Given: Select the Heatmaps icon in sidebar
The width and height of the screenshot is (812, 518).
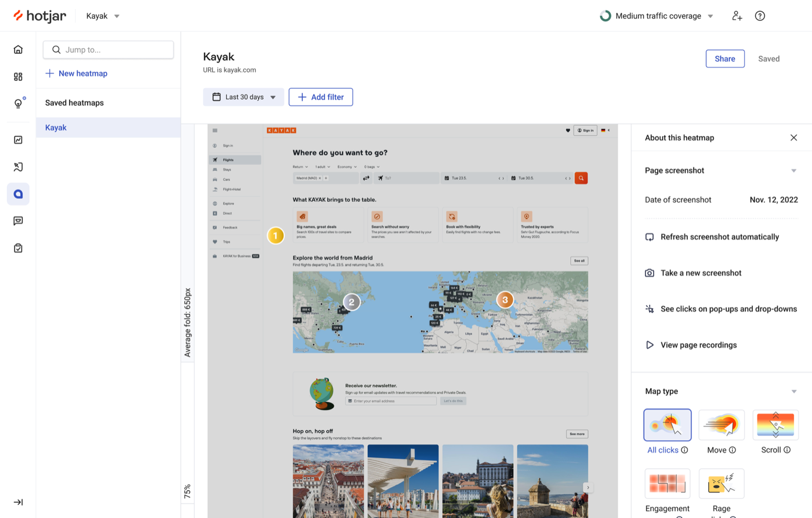Looking at the screenshot, I should click(x=18, y=194).
